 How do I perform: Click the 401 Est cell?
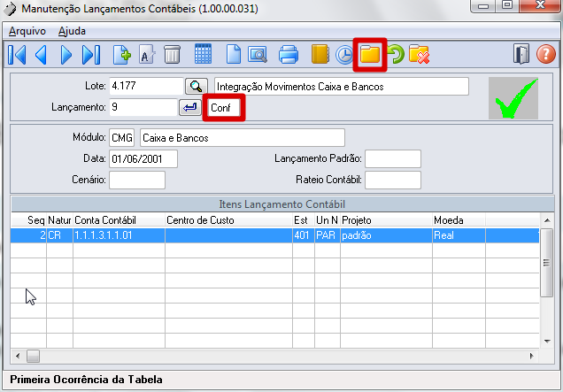click(304, 235)
